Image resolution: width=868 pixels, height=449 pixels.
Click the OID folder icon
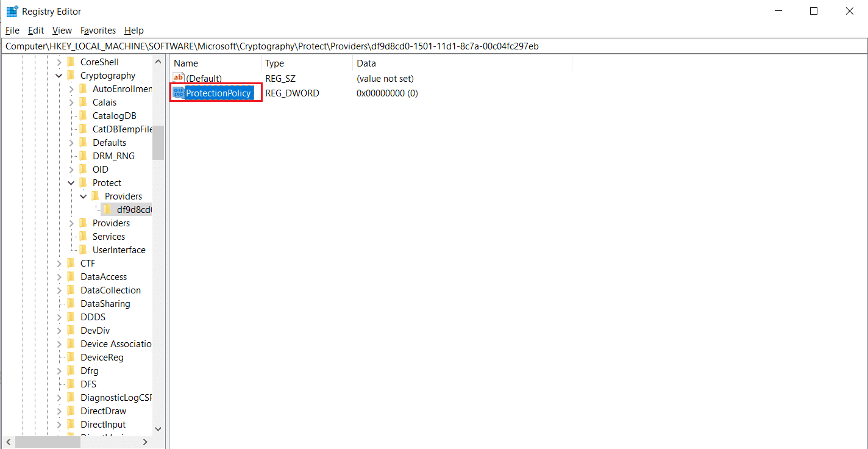(83, 170)
